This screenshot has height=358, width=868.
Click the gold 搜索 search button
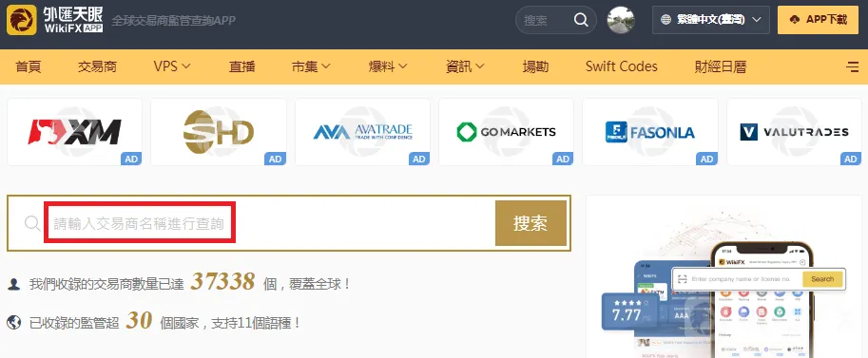[x=530, y=223]
